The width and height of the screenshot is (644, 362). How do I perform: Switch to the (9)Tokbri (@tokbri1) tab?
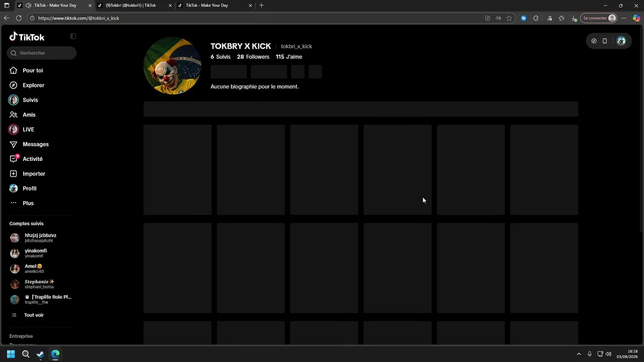click(x=131, y=6)
